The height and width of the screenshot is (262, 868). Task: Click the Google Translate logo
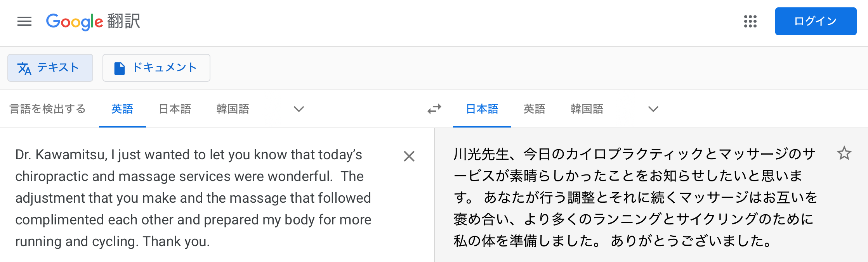point(93,21)
